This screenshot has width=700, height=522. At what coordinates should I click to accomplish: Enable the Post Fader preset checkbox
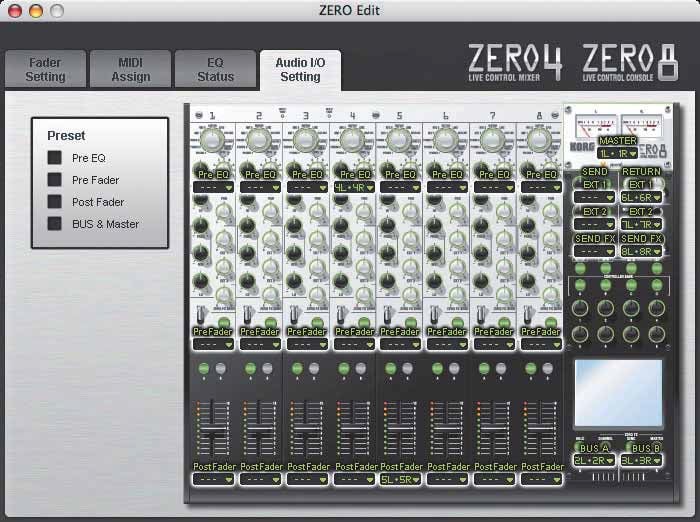pos(54,201)
